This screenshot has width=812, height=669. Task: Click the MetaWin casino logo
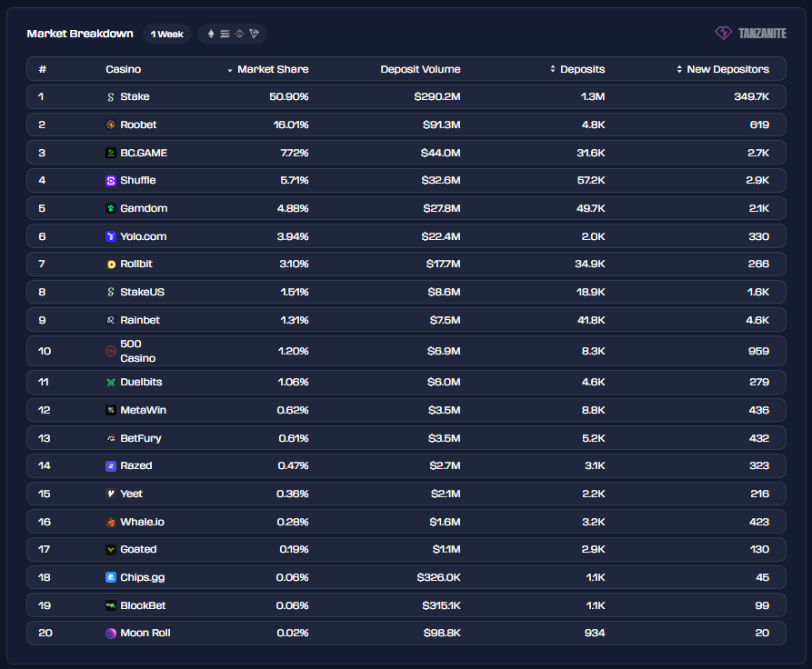[110, 410]
